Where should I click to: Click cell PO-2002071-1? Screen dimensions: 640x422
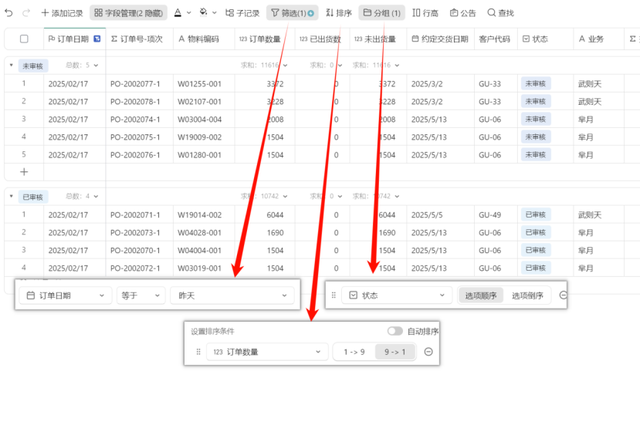point(139,215)
